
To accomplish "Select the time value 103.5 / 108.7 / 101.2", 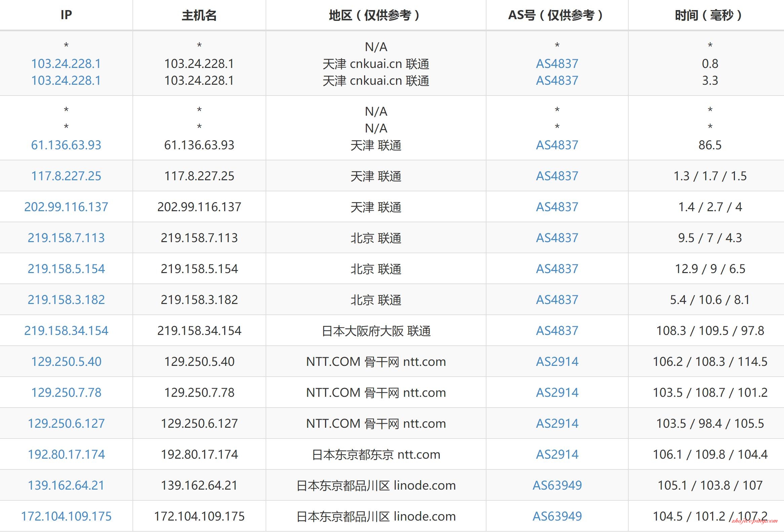I will 710,392.
